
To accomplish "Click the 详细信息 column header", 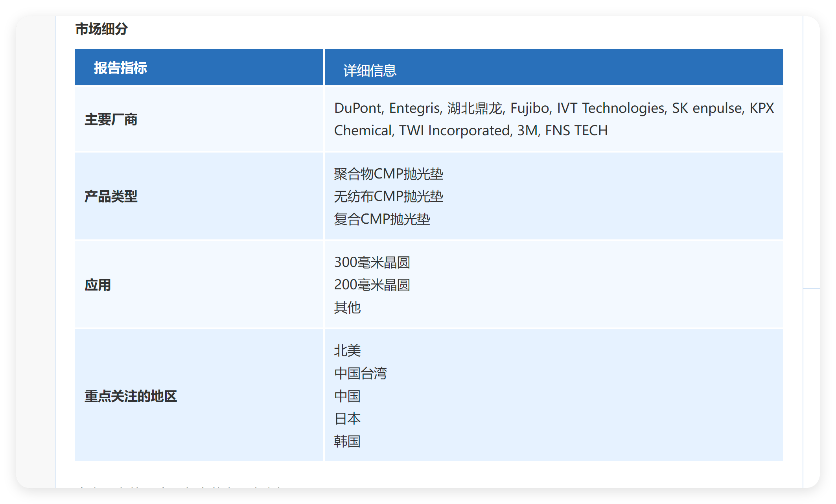I will tap(370, 71).
